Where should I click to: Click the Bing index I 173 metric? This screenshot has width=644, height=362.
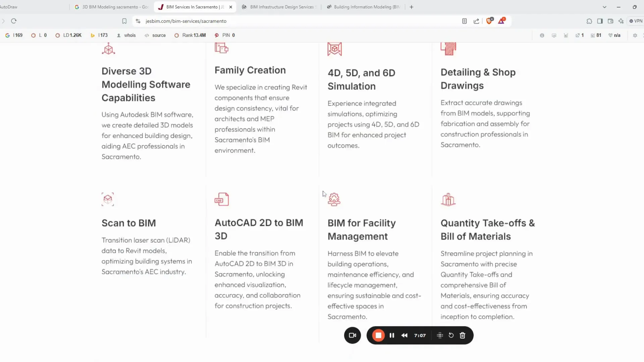pos(99,35)
